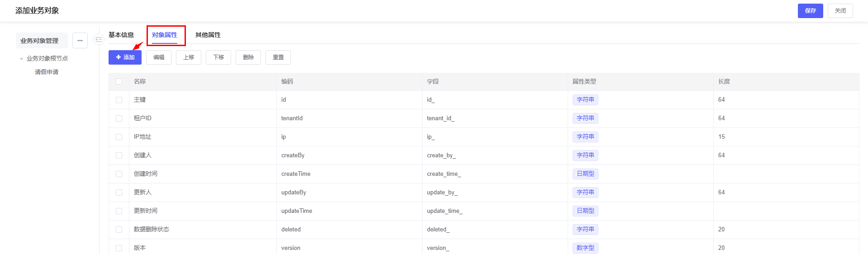Select the 租户ID row checkbox

click(119, 118)
